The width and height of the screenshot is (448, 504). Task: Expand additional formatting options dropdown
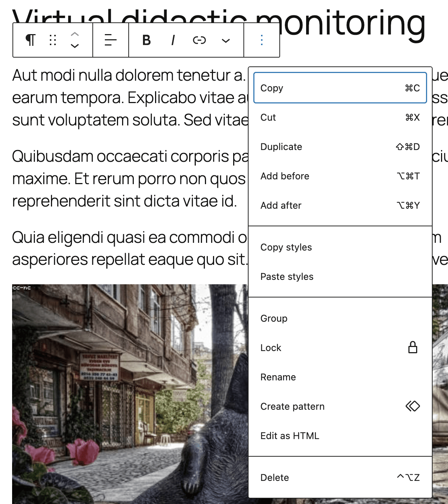(x=226, y=40)
